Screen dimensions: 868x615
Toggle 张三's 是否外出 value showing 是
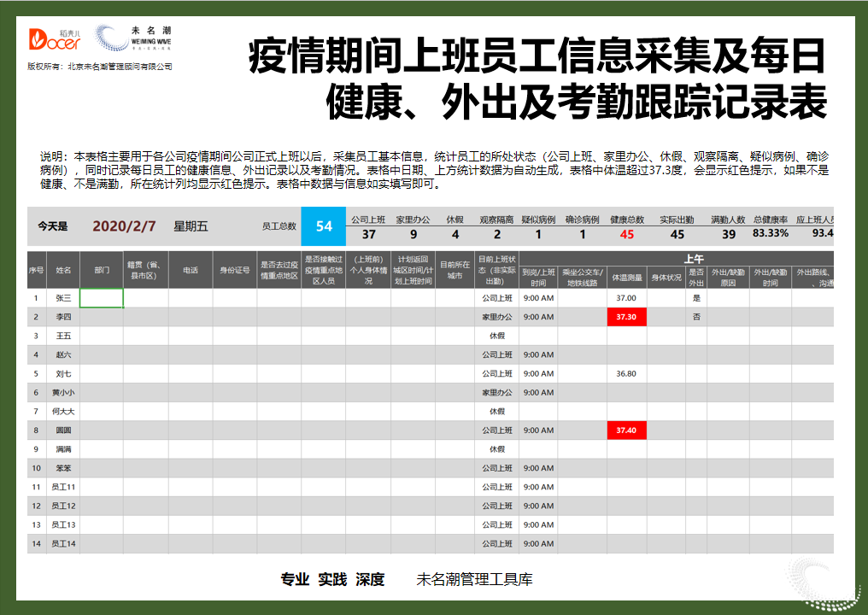coord(697,297)
